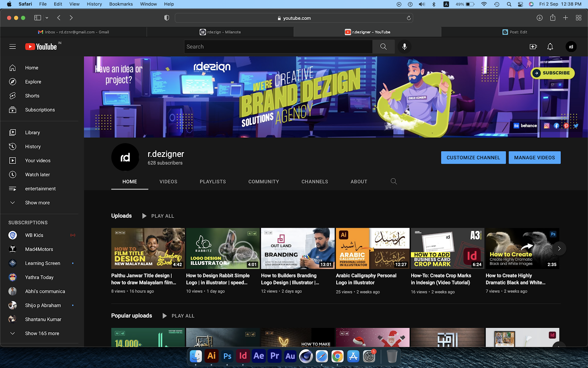This screenshot has height=368, width=588.
Task: Switch to the Channels tab
Action: 315,182
